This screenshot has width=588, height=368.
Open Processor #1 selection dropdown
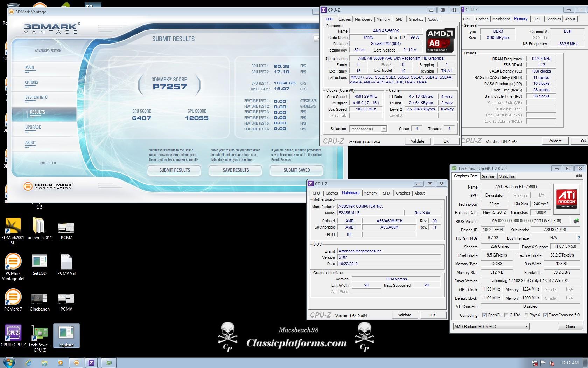point(368,129)
